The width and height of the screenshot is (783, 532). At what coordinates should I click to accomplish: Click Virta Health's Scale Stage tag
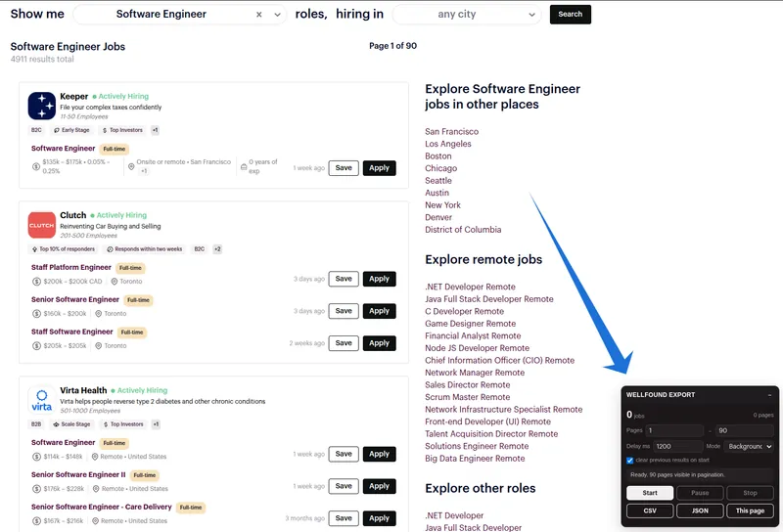click(71, 424)
